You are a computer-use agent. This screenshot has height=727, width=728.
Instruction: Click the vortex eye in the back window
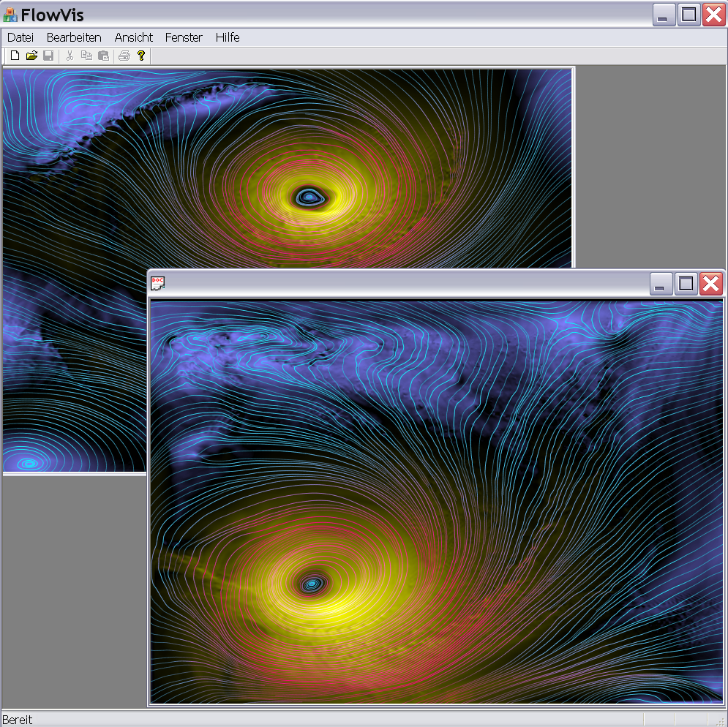(x=308, y=196)
